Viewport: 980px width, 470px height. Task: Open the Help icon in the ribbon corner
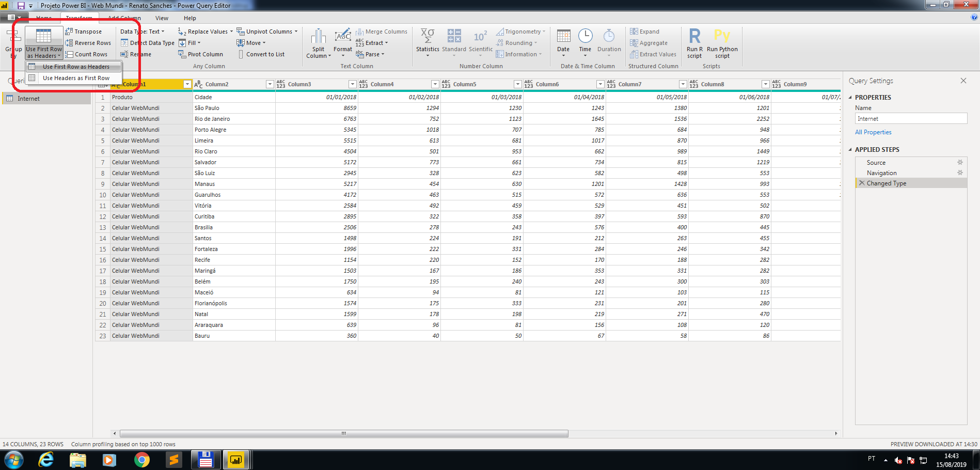click(974, 18)
